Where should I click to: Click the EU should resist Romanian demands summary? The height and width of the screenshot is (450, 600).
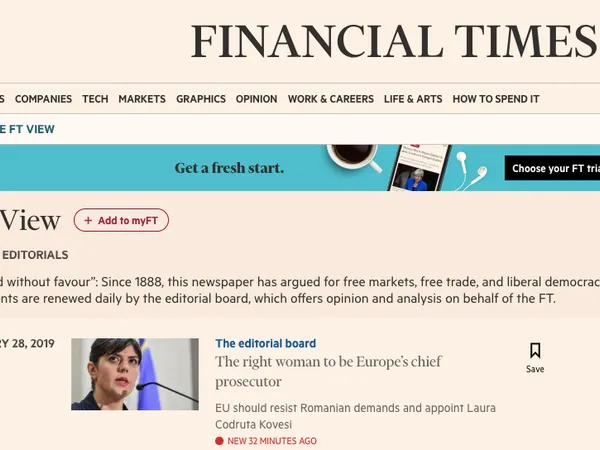click(355, 416)
